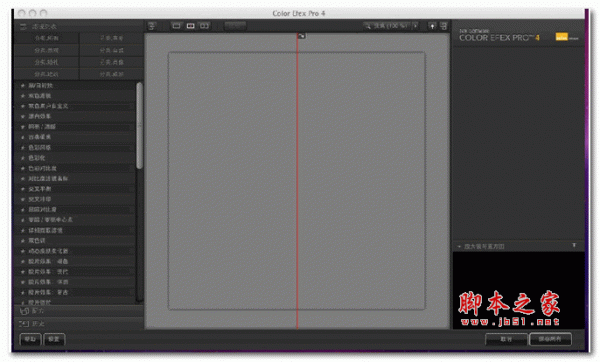Click the filter list header icon

click(24, 26)
